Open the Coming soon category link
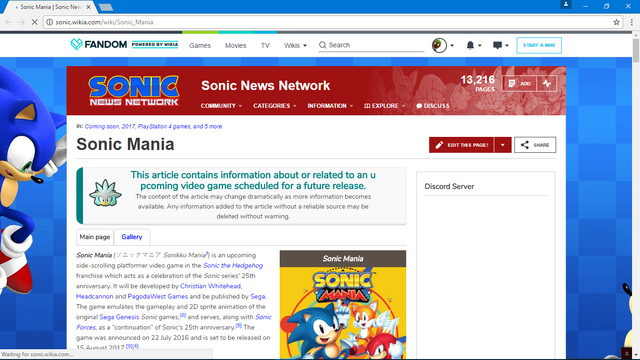Screen dimensions: 640x360 point(102,127)
